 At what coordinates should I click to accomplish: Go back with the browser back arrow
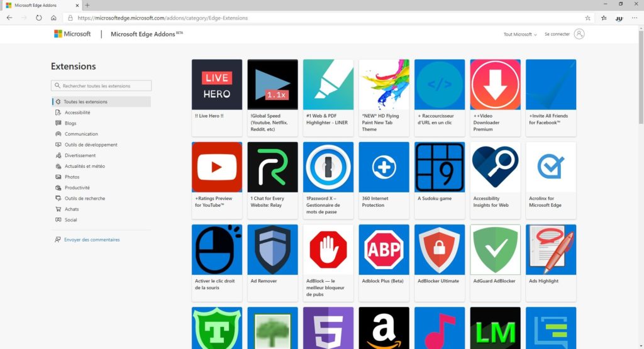(x=9, y=18)
